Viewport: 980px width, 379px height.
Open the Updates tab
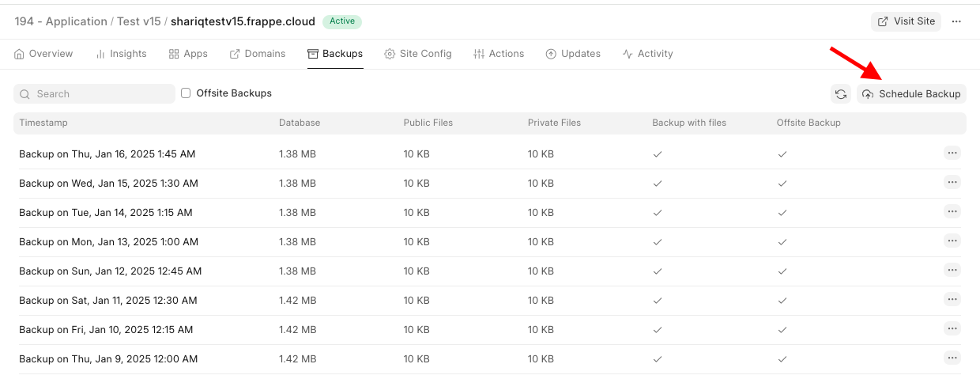click(x=572, y=54)
